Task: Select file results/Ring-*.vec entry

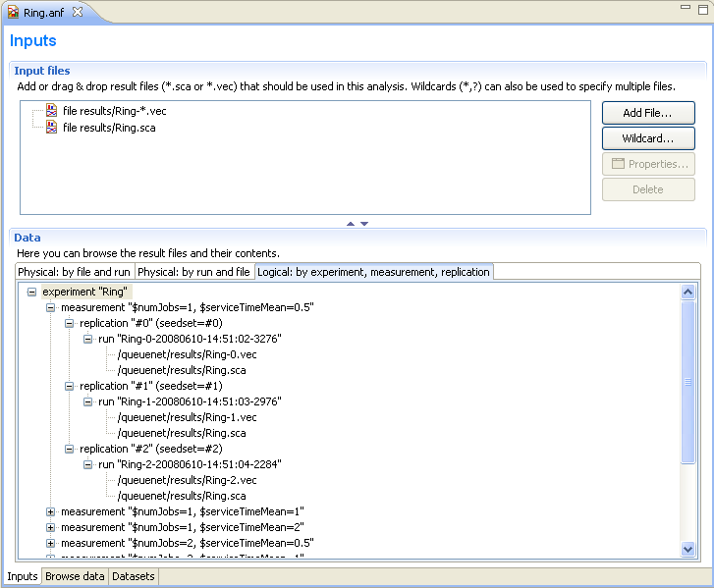Action: [x=114, y=111]
